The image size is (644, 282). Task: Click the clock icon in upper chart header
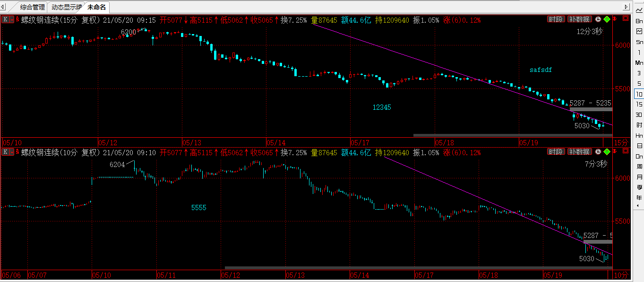[x=598, y=19]
